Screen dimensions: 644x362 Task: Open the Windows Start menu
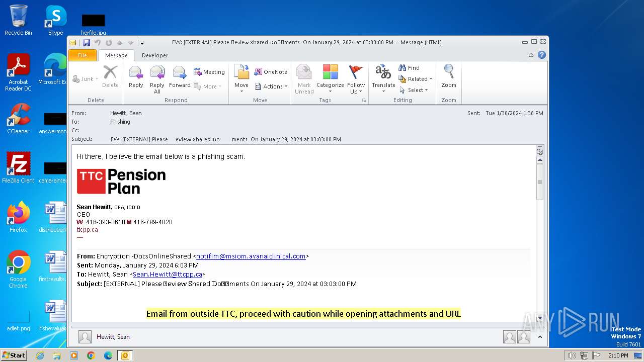point(14,355)
